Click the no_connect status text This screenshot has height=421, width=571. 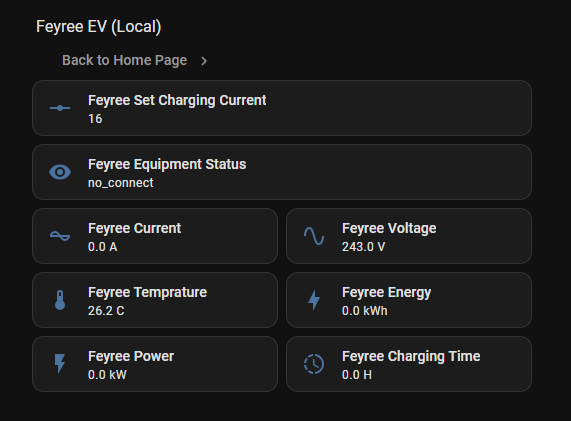121,183
